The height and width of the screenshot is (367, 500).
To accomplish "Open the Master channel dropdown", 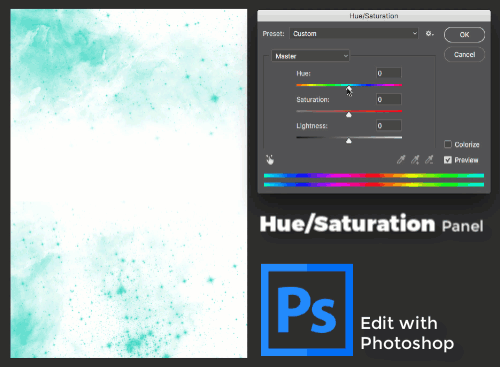I will [310, 56].
